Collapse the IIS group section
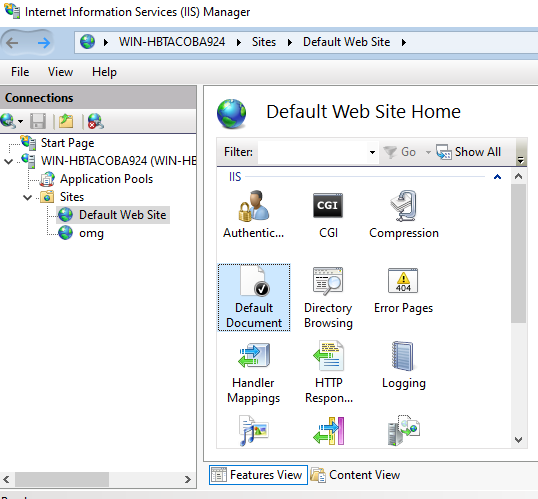 coord(497,177)
